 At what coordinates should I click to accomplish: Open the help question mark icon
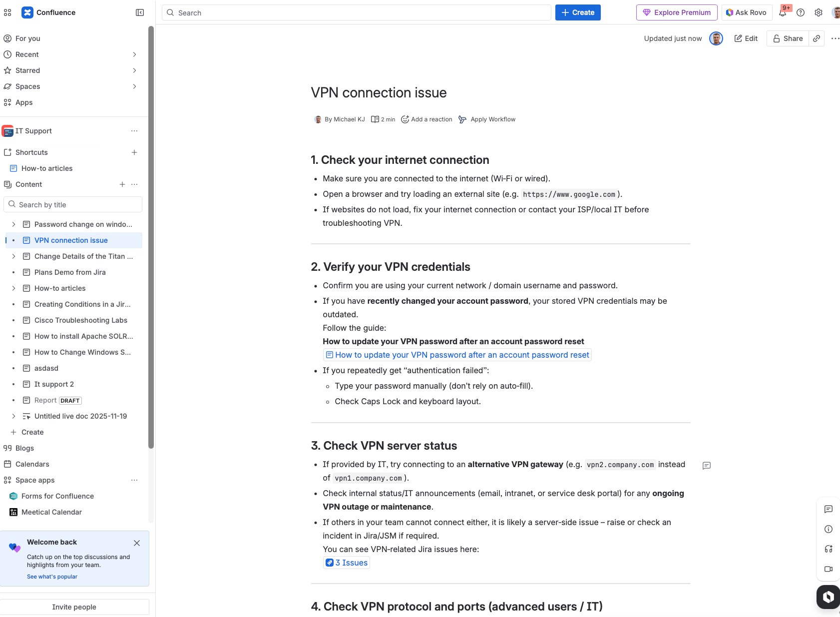(801, 12)
